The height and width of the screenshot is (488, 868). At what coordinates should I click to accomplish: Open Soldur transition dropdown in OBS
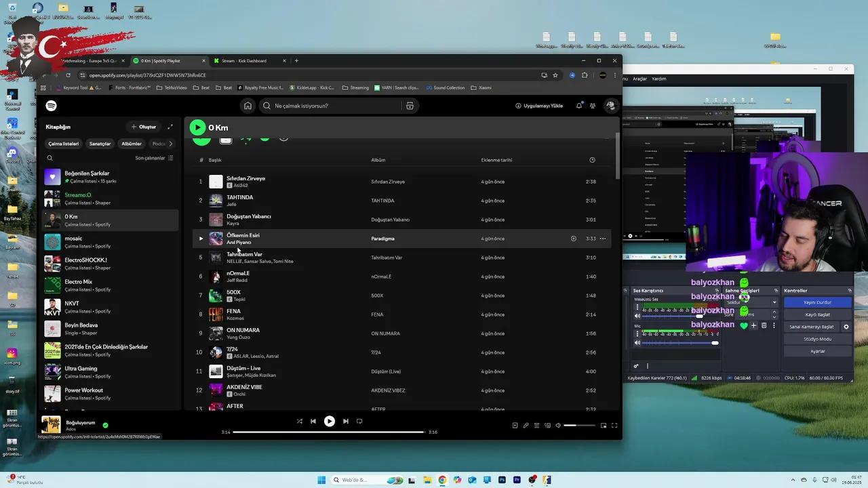751,302
